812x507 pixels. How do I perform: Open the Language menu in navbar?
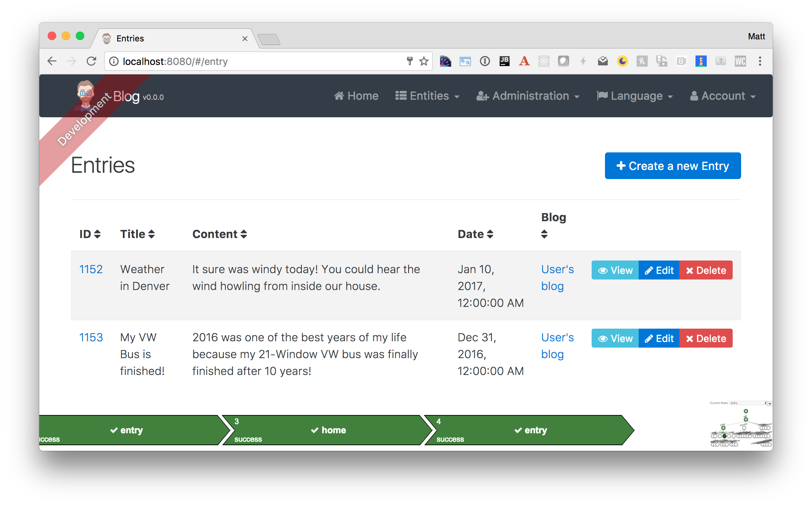tap(635, 96)
